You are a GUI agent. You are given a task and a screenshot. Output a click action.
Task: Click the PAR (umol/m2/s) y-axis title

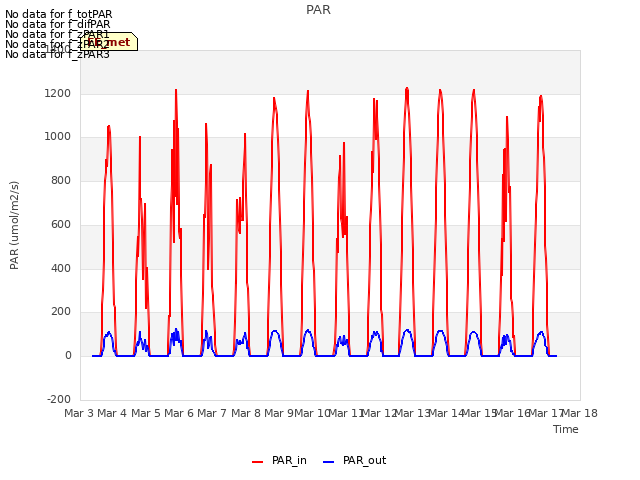pos(14,225)
